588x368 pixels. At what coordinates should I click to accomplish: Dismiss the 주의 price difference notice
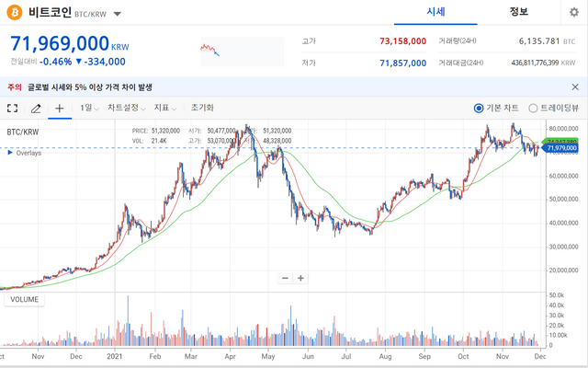(x=575, y=87)
